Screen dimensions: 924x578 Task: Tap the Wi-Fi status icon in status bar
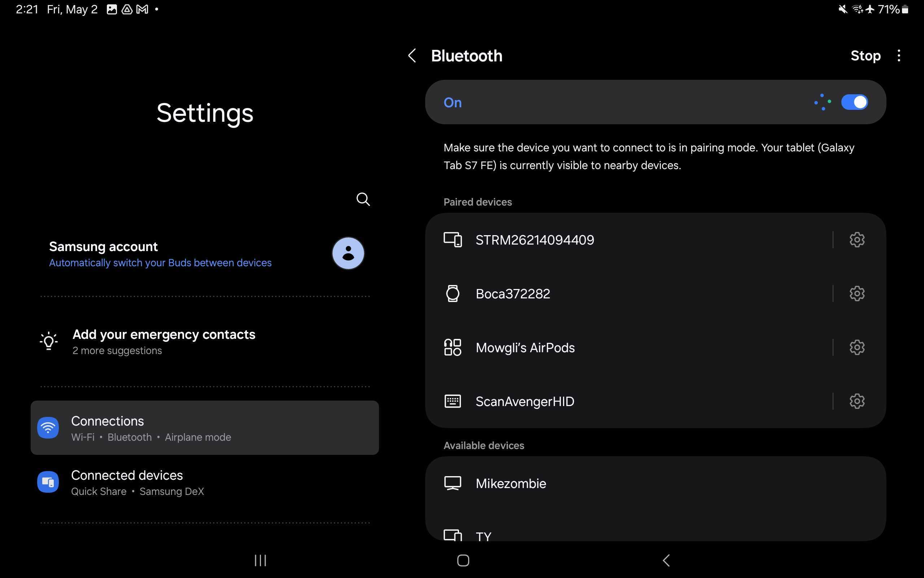[x=858, y=9]
